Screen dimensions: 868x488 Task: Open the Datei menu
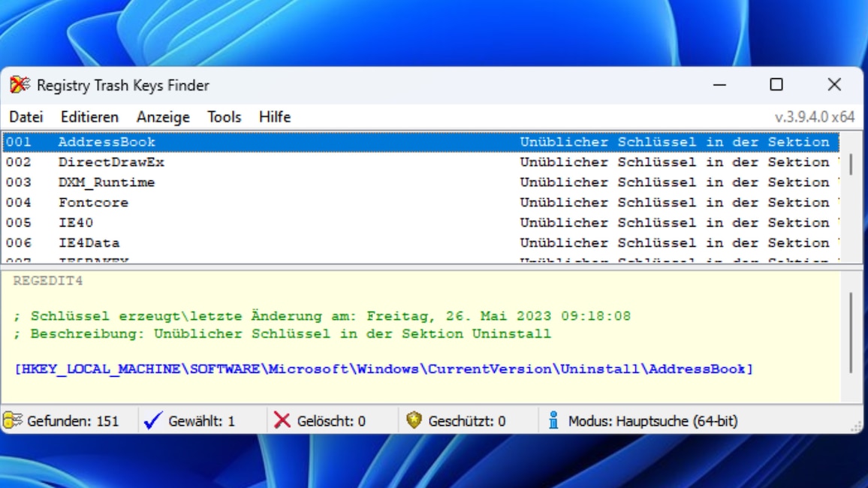(x=26, y=117)
